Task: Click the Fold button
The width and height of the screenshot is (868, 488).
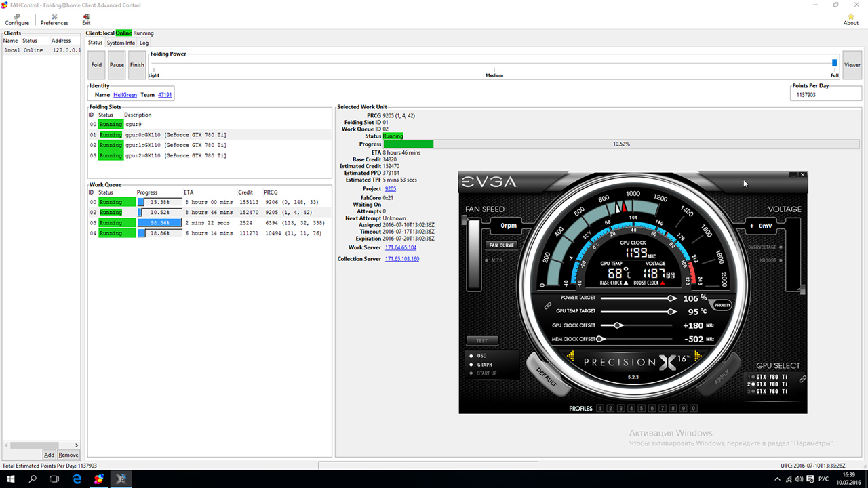Action: pyautogui.click(x=97, y=65)
